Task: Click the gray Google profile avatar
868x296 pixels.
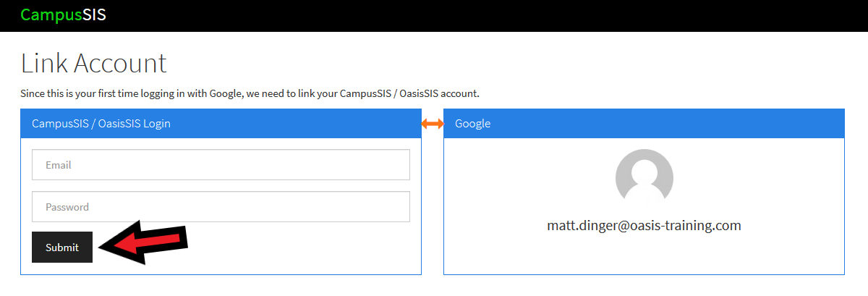Action: click(644, 178)
